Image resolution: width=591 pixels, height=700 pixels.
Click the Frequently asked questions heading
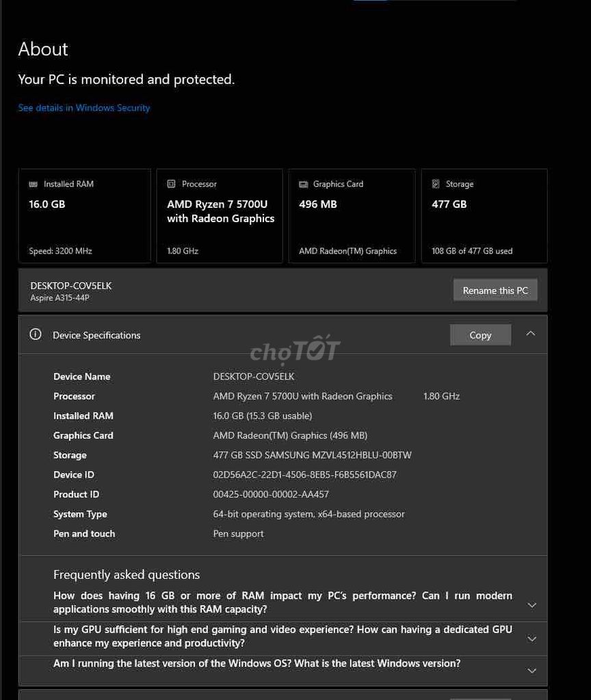pos(127,575)
